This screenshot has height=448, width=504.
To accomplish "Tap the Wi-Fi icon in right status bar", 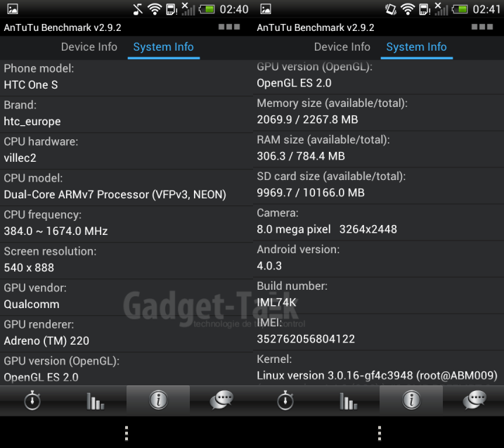I will [x=408, y=9].
